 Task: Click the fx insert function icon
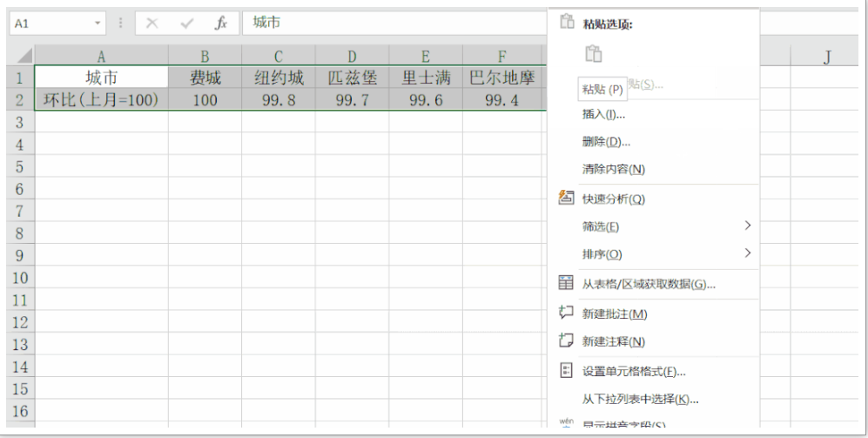point(221,24)
